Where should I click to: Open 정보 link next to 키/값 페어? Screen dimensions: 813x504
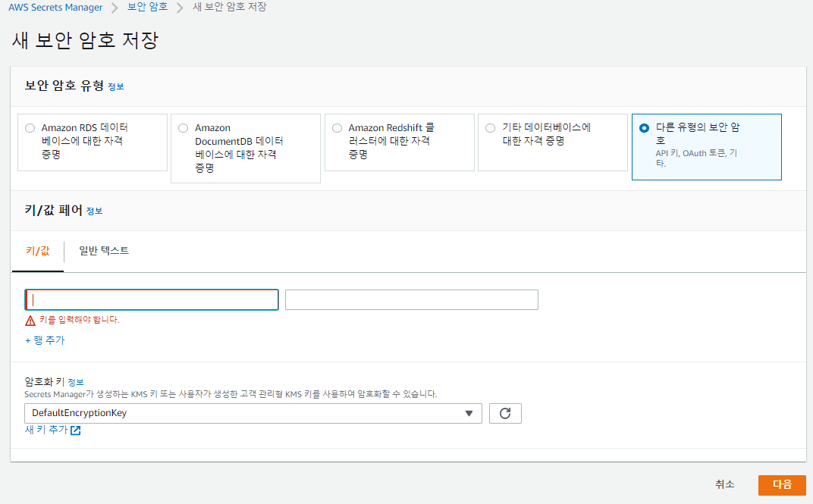94,211
